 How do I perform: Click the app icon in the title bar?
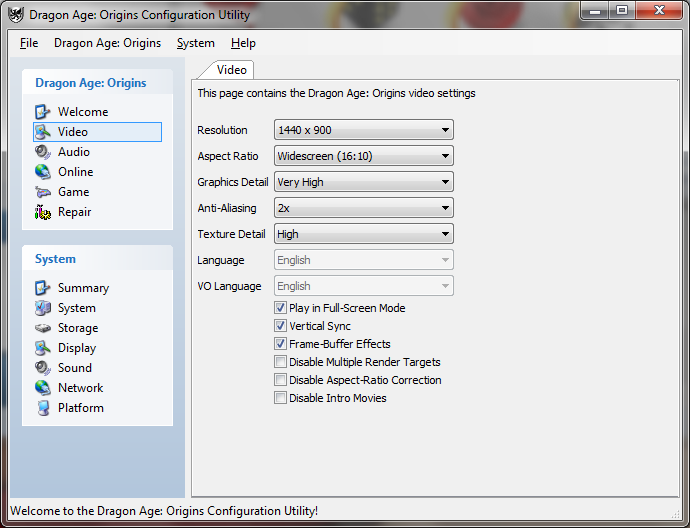click(16, 15)
